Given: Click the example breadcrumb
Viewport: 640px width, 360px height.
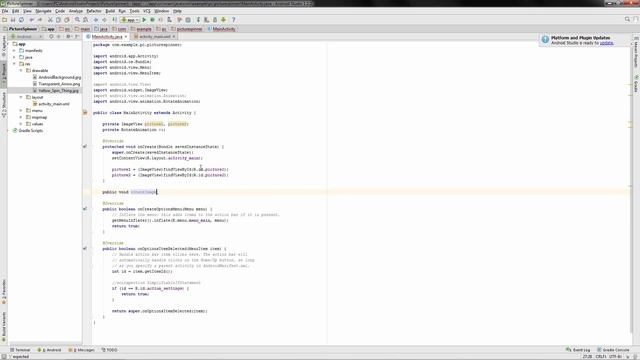Looking at the screenshot, I should click(141, 29).
